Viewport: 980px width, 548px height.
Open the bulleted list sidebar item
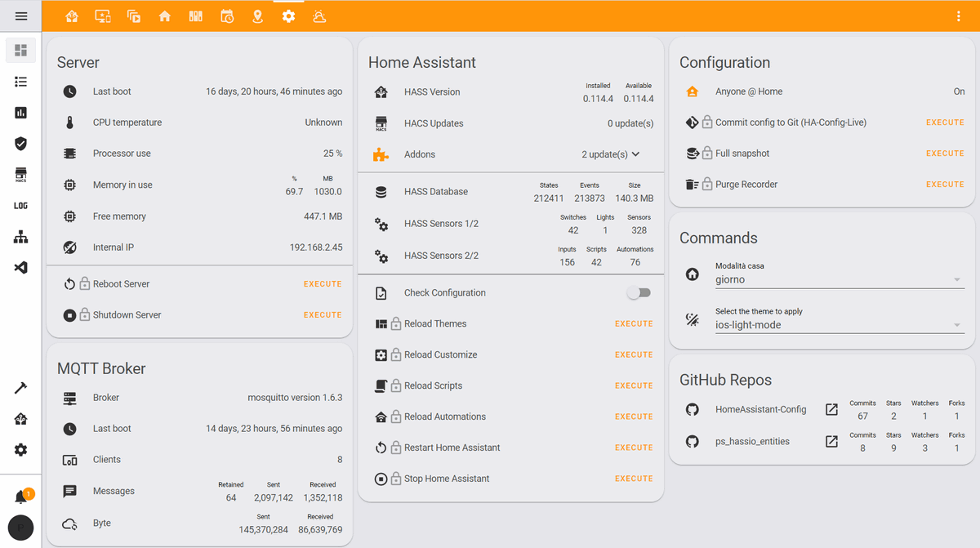[21, 82]
